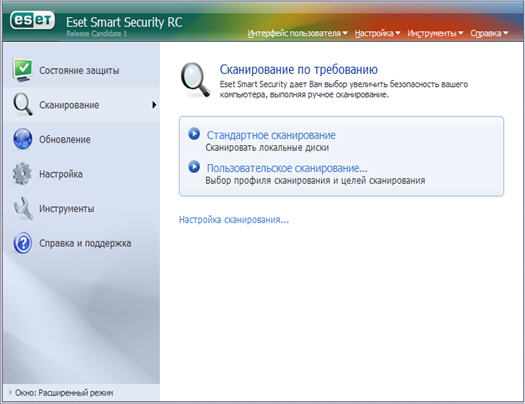Open the Справка dropdown menu
This screenshot has width=525, height=404.
coord(489,33)
